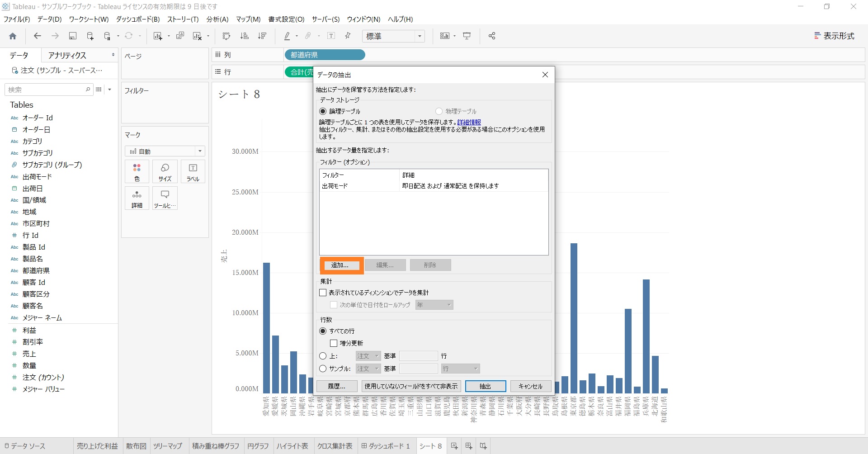The height and width of the screenshot is (454, 868).
Task: Open the show/hide cards icon
Action: point(445,36)
